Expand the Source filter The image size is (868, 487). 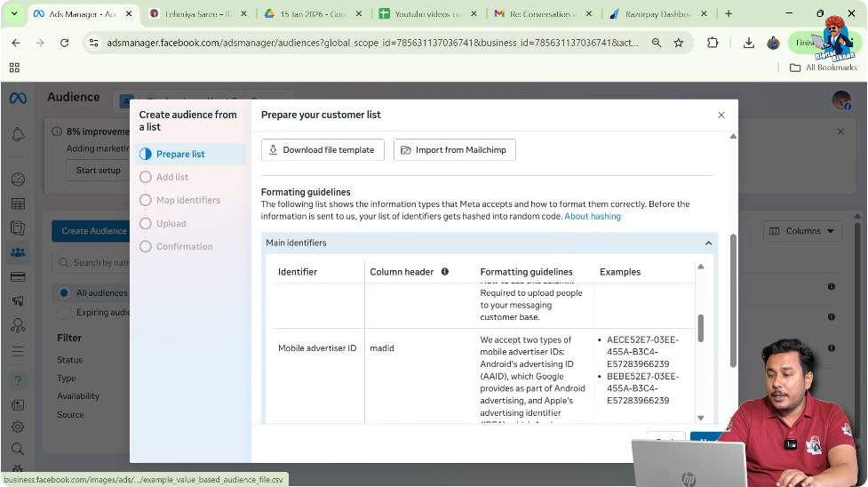70,415
